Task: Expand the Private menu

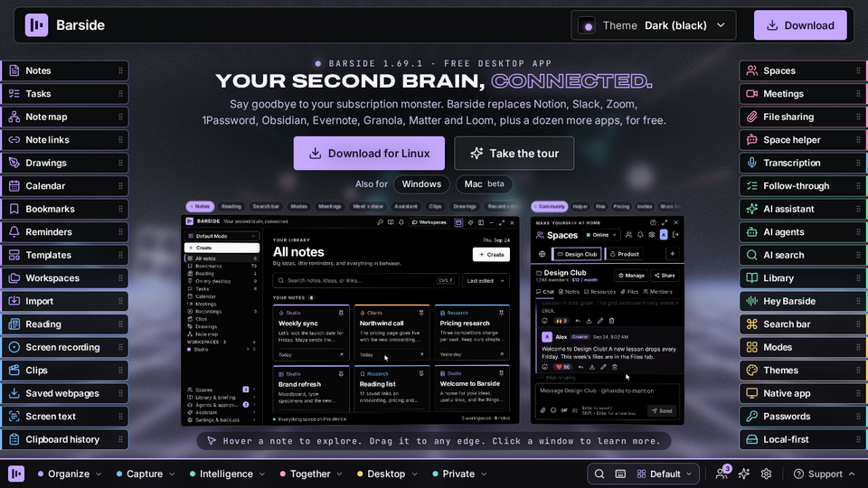Action: (459, 474)
